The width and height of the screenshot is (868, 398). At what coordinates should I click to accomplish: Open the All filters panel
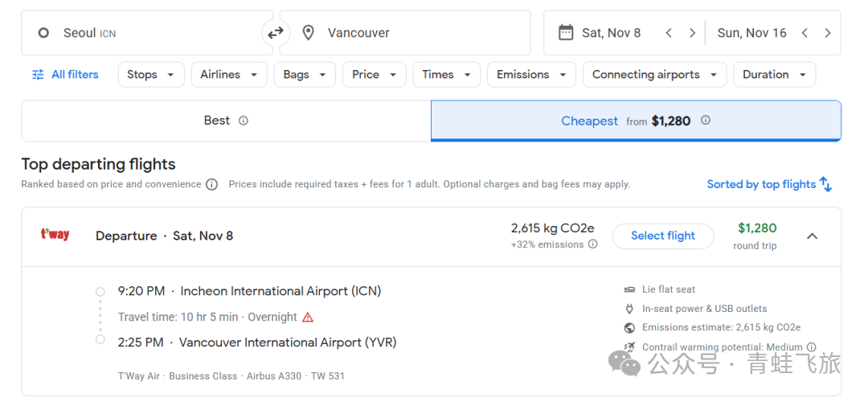[x=65, y=75]
